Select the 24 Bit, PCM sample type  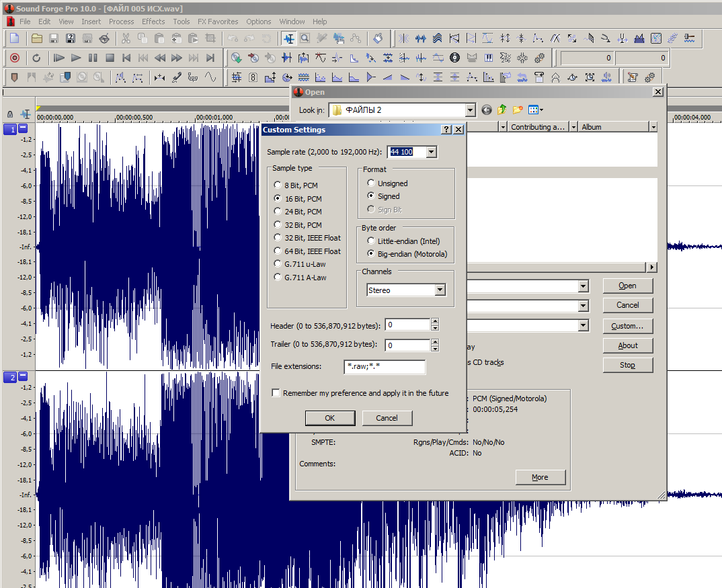tap(278, 212)
